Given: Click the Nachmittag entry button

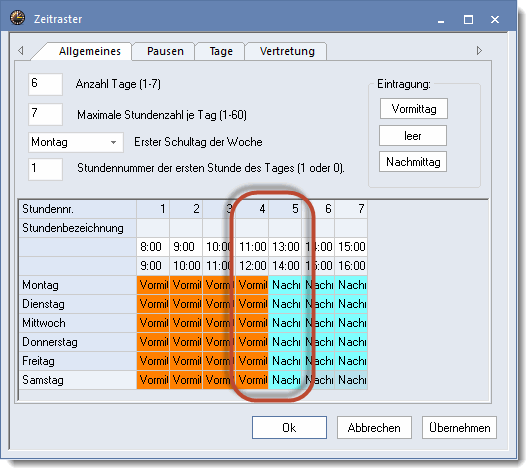Looking at the screenshot, I should (413, 162).
